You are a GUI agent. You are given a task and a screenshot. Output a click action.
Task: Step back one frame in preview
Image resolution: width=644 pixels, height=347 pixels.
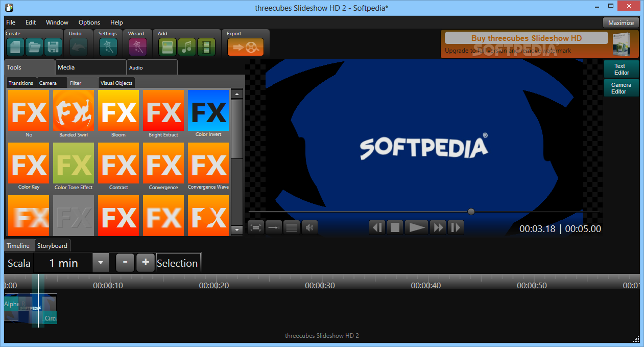click(x=377, y=227)
